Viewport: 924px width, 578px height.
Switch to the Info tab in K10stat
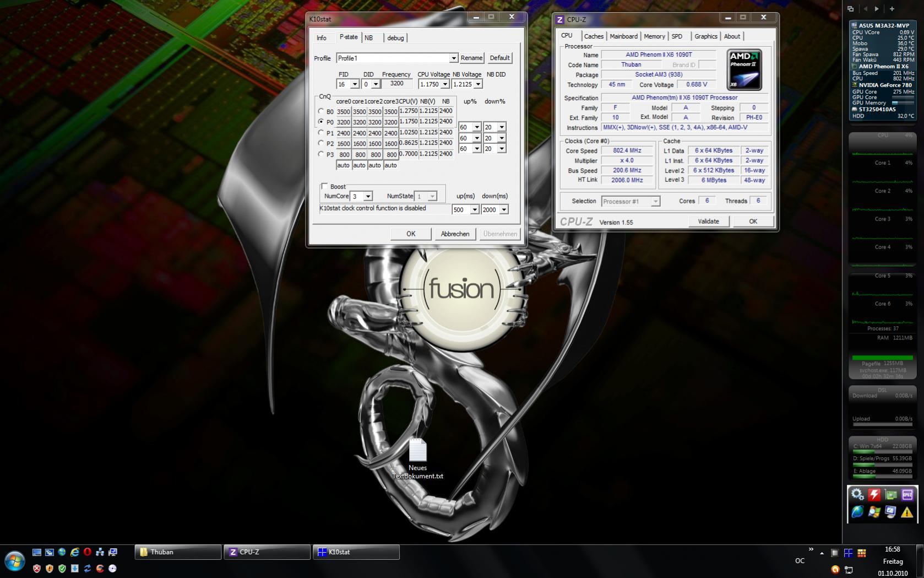[322, 38]
